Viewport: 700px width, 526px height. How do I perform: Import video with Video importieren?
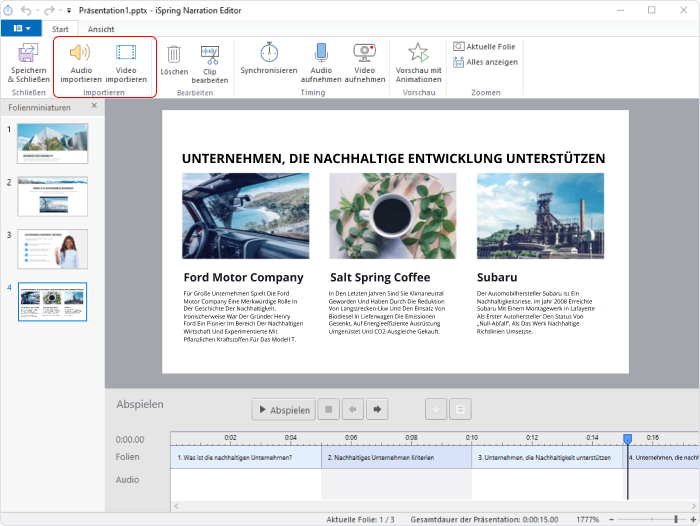click(x=126, y=63)
